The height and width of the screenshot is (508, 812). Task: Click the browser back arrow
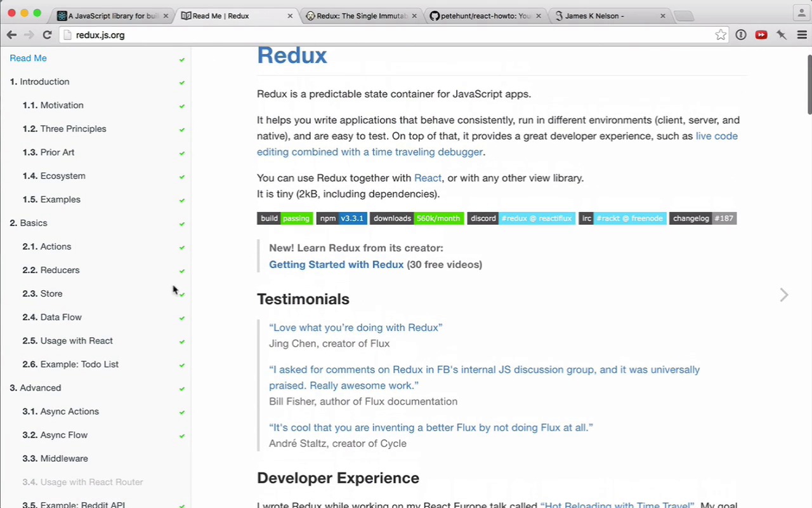click(11, 35)
